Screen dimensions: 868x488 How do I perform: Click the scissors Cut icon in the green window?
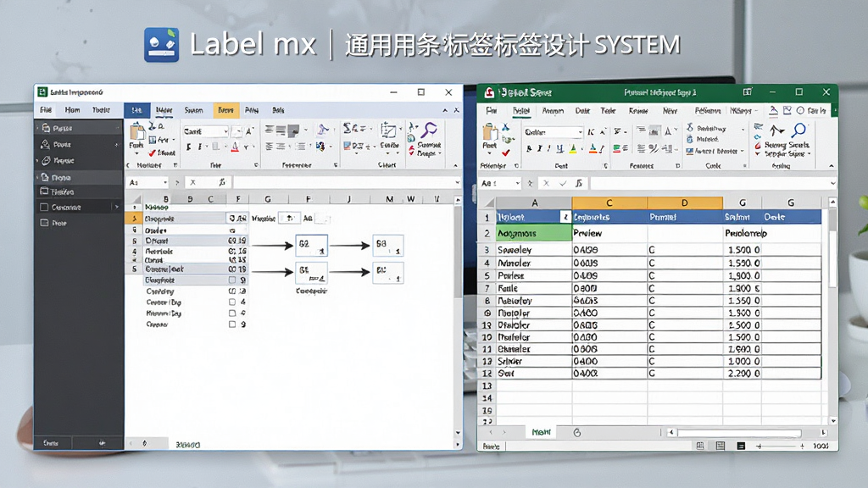pos(505,128)
